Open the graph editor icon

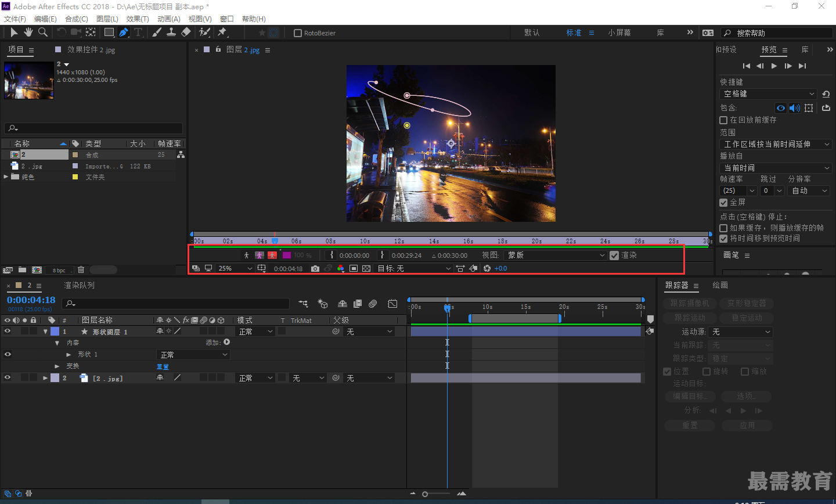[393, 304]
